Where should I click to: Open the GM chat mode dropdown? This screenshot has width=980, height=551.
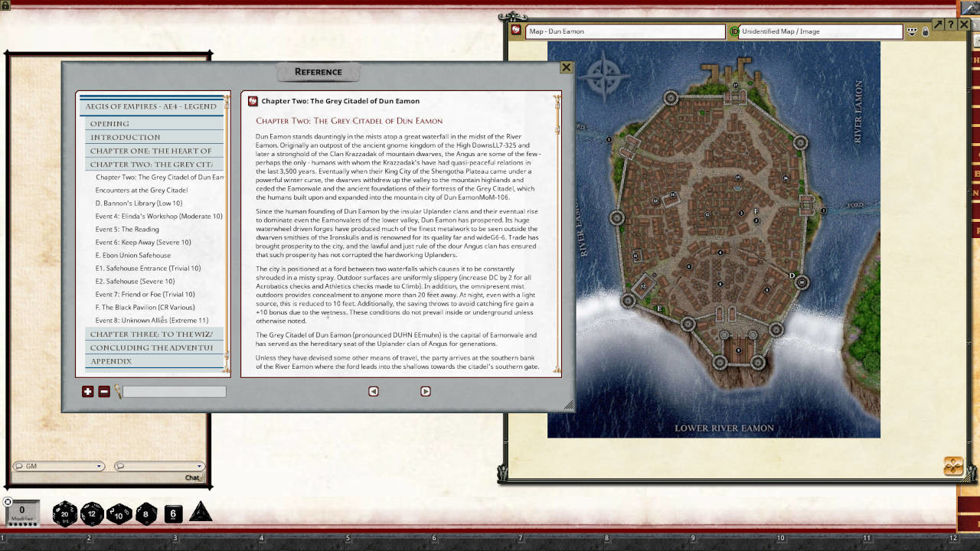99,466
